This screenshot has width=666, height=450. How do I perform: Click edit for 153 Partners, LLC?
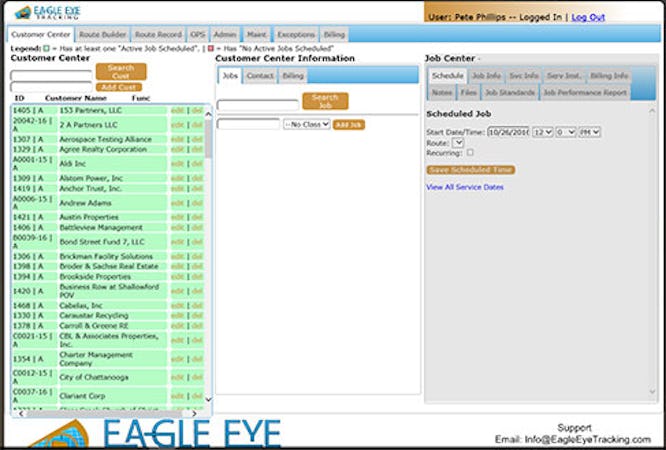pos(177,110)
